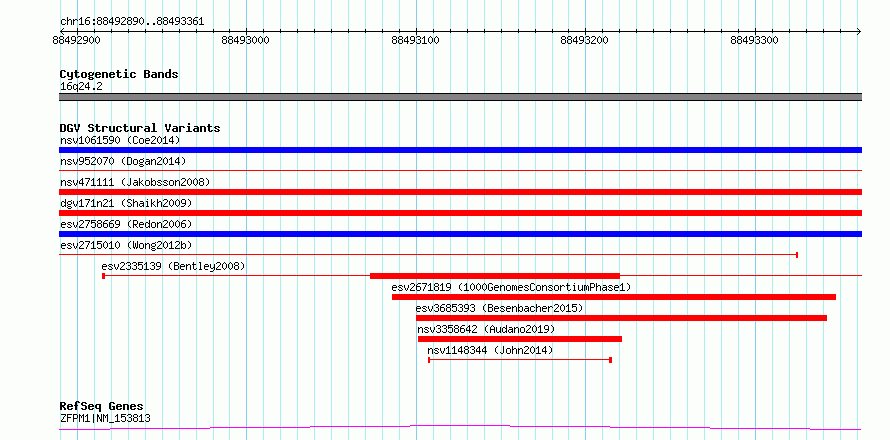Viewport: 890px width, 440px height.
Task: Open variant label nsv3358642 (Audano2019)
Action: 486,329
